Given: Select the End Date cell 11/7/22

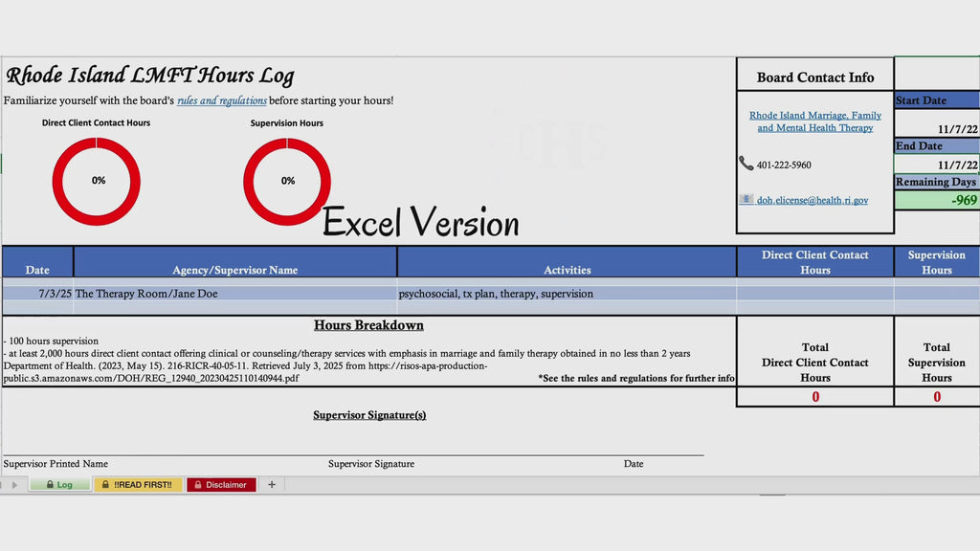Looking at the screenshot, I should 937,164.
